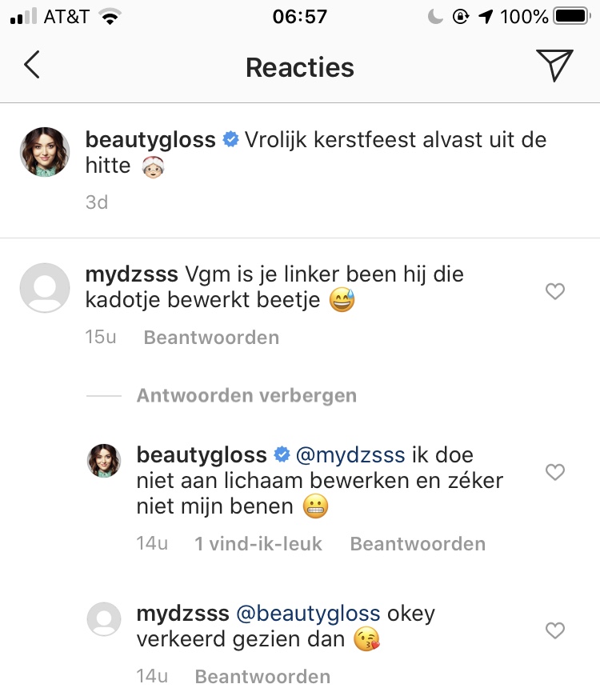Collapse replies with 'Antwoorden verbergen'
600x700 pixels.
(246, 395)
